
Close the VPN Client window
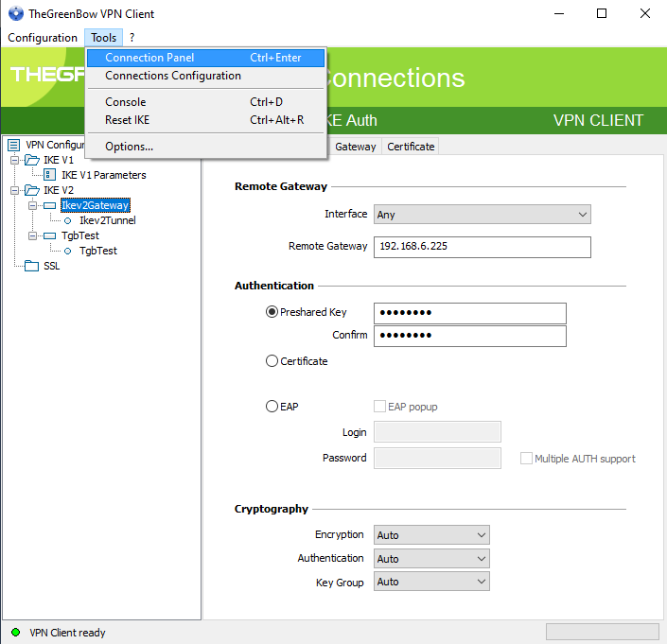(x=645, y=13)
